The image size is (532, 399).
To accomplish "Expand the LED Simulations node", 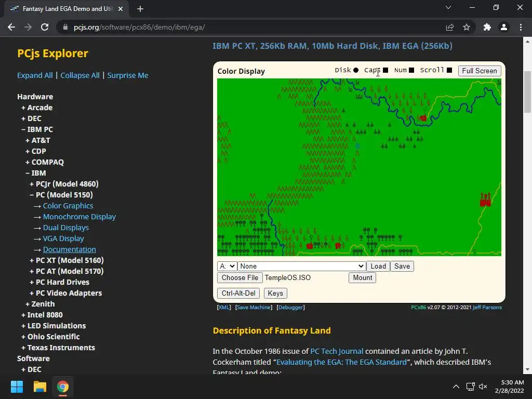I will (x=54, y=326).
